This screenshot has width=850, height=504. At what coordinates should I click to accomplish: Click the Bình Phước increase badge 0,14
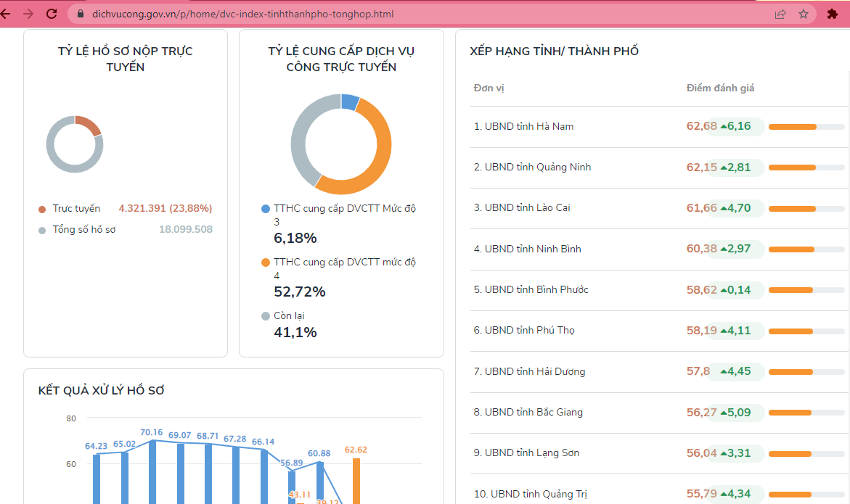[735, 289]
